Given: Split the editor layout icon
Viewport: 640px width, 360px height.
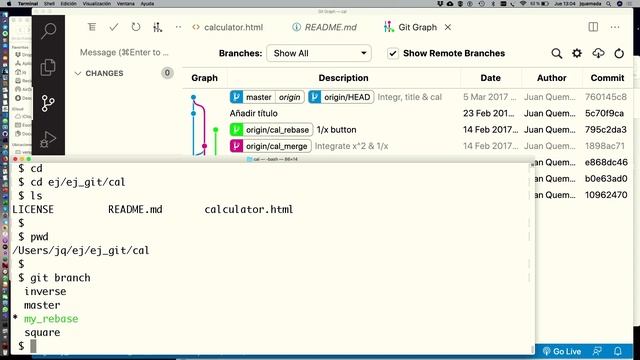Looking at the screenshot, I should (x=593, y=27).
